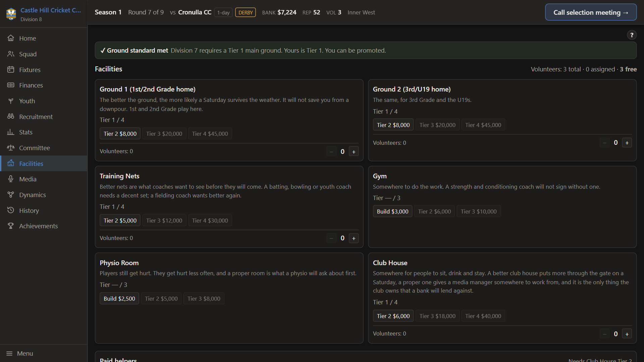Click the Committee scales icon
Image resolution: width=644 pixels, height=362 pixels.
[x=11, y=148]
